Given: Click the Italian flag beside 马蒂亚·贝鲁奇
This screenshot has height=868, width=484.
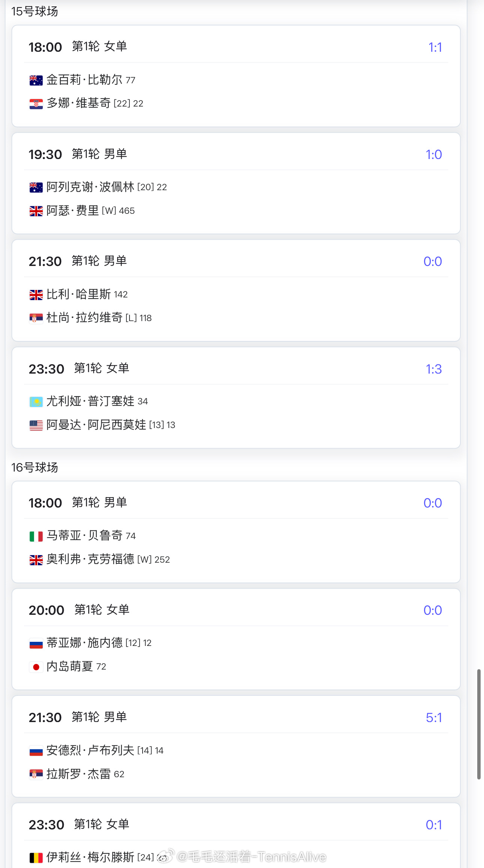Looking at the screenshot, I should pos(36,536).
